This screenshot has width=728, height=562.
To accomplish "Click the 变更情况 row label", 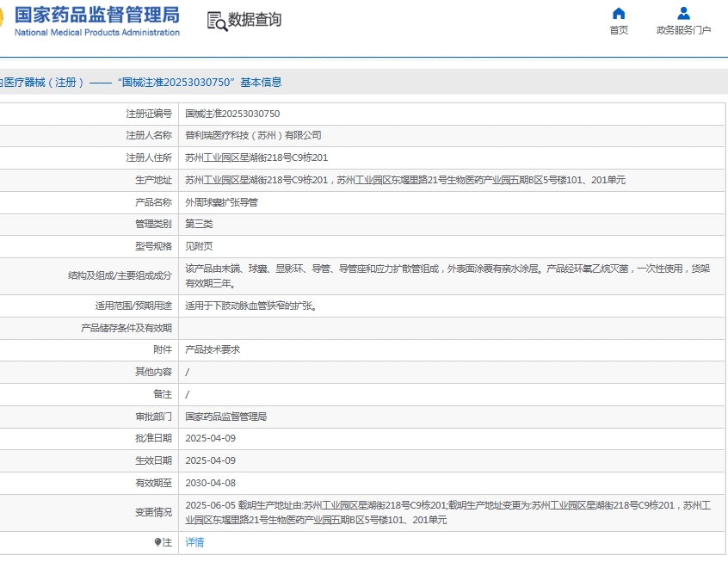I will (153, 513).
